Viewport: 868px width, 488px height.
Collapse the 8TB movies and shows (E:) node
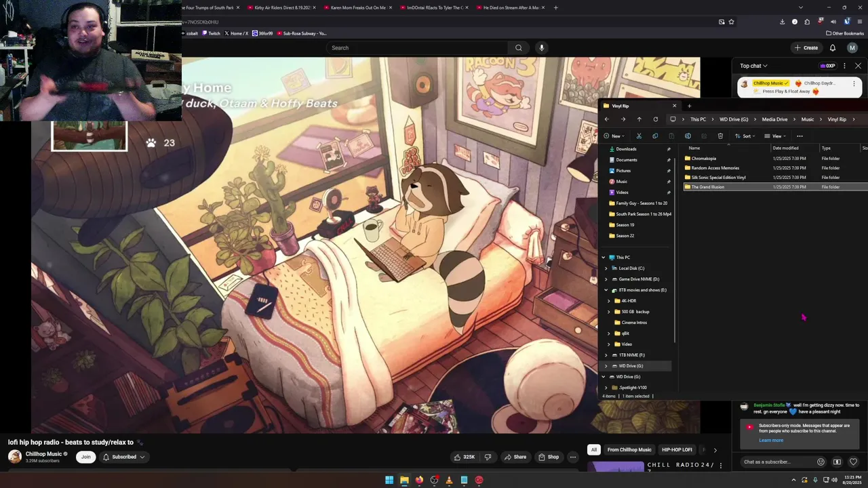606,290
